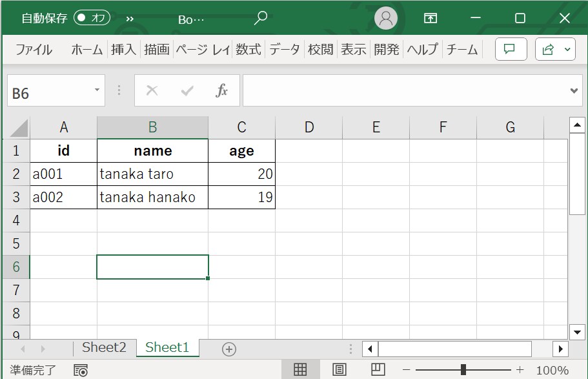
Task: Expand the formula bar chevron
Action: click(574, 90)
